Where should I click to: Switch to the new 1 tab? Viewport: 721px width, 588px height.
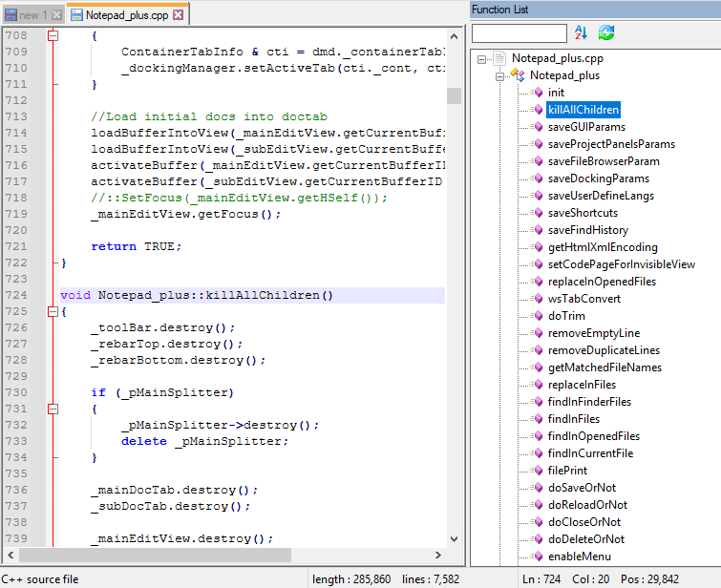click(32, 15)
